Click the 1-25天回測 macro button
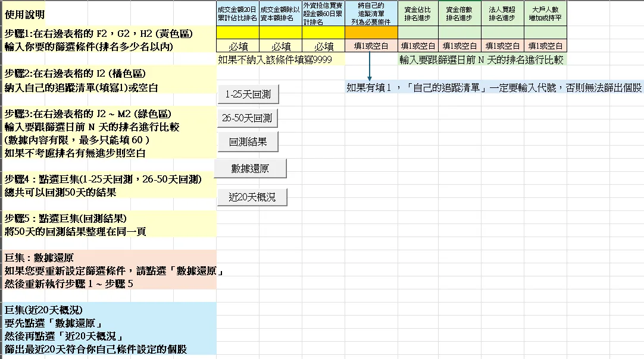Viewport: 644px width, 359px height. pyautogui.click(x=248, y=95)
